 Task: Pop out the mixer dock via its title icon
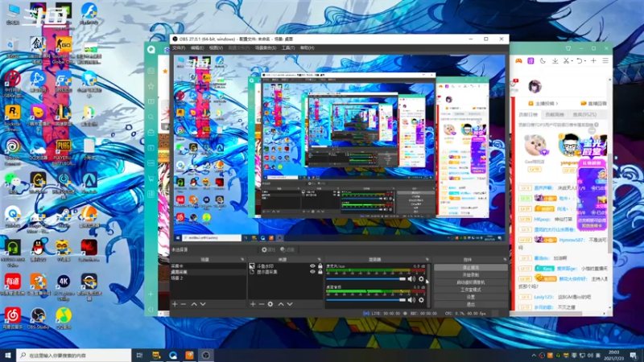[x=427, y=259]
